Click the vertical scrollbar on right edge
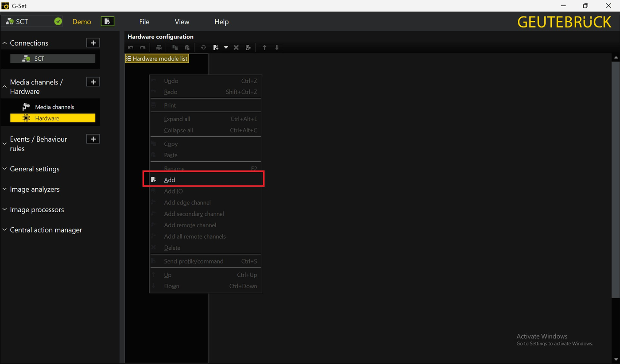Image resolution: width=620 pixels, height=364 pixels. pos(616,177)
